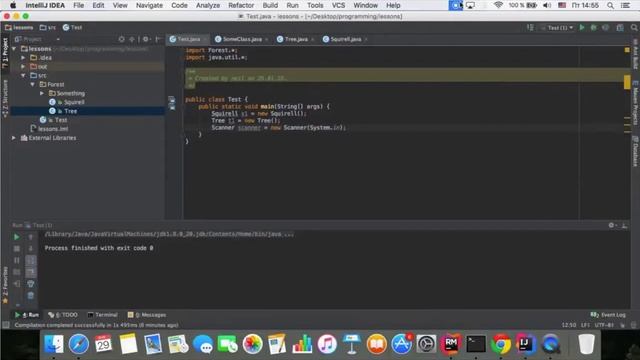Toggle Database side panel

point(635,151)
